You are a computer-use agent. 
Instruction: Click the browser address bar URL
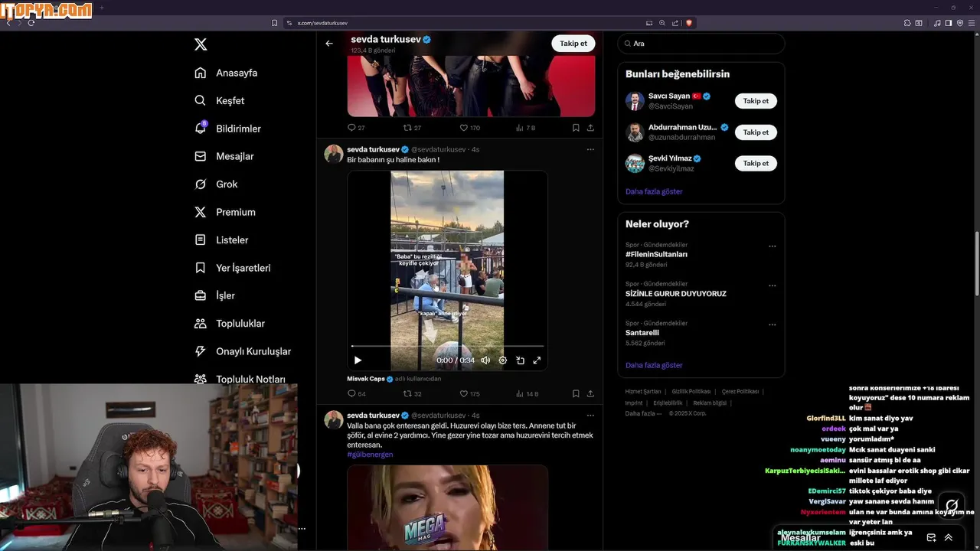point(322,23)
